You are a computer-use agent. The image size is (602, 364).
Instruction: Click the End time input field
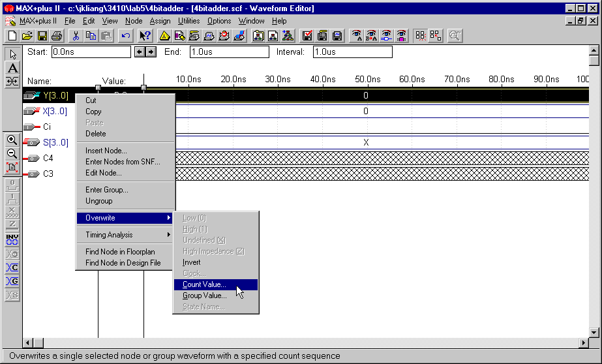(229, 52)
